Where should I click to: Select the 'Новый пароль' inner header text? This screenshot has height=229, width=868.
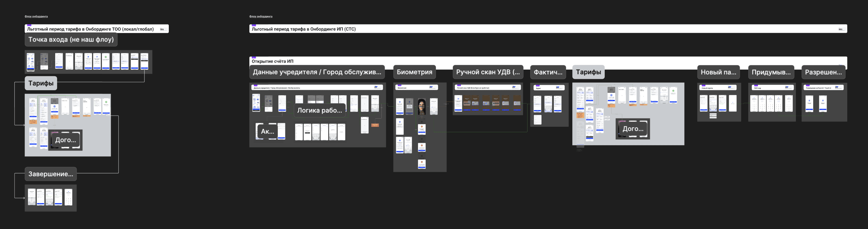[707, 88]
